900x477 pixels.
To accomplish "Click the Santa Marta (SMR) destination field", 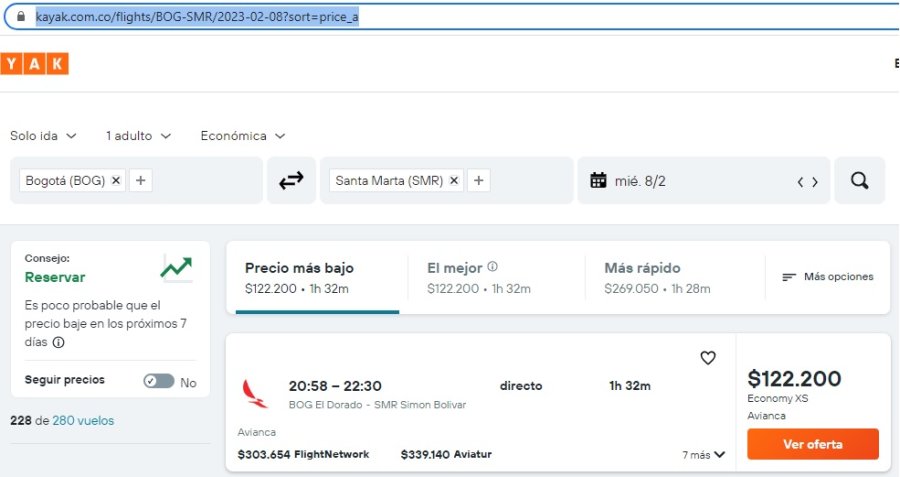I will point(447,180).
